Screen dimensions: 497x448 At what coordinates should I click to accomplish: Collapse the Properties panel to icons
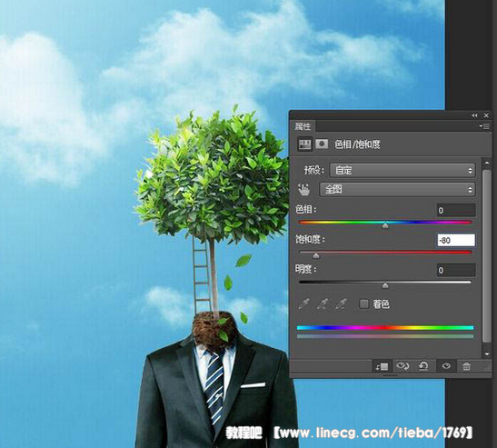click(474, 115)
